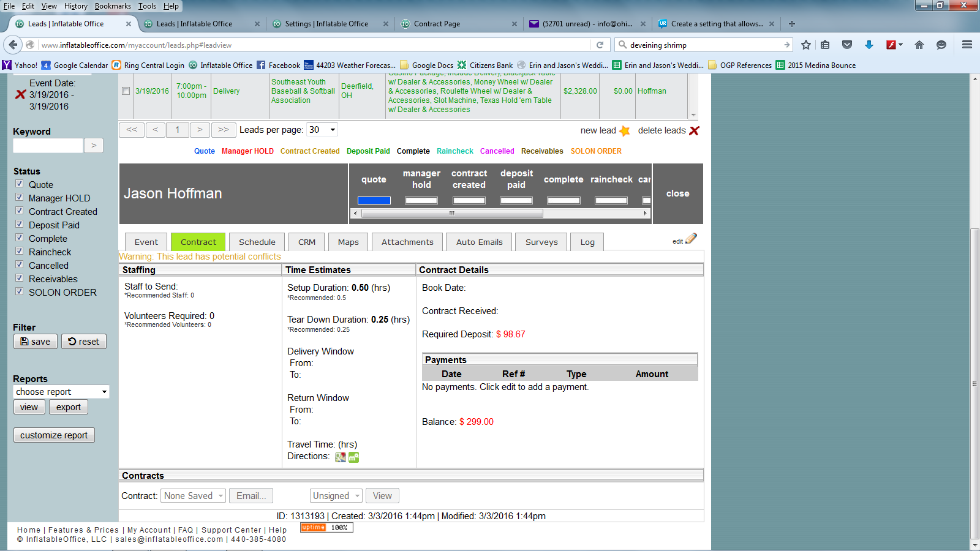This screenshot has height=551, width=980.
Task: Toggle the Manager HOLD status checkbox
Action: pos(20,197)
